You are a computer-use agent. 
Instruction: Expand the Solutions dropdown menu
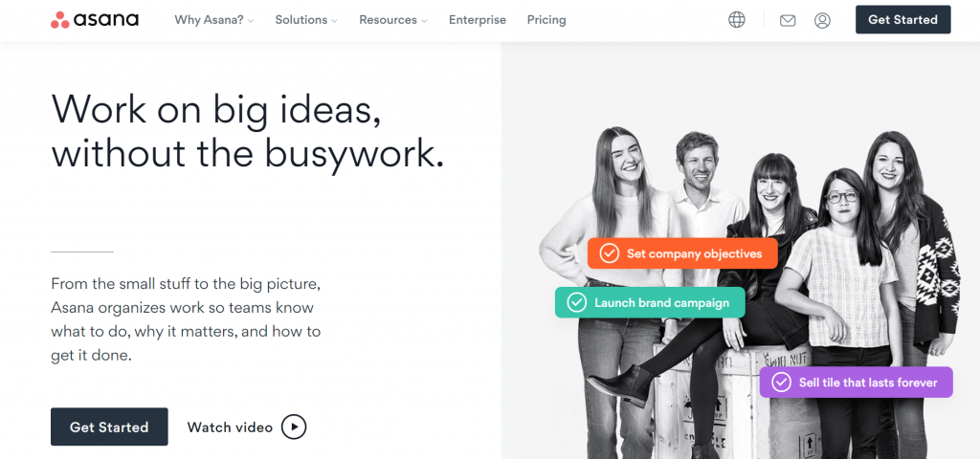(306, 20)
